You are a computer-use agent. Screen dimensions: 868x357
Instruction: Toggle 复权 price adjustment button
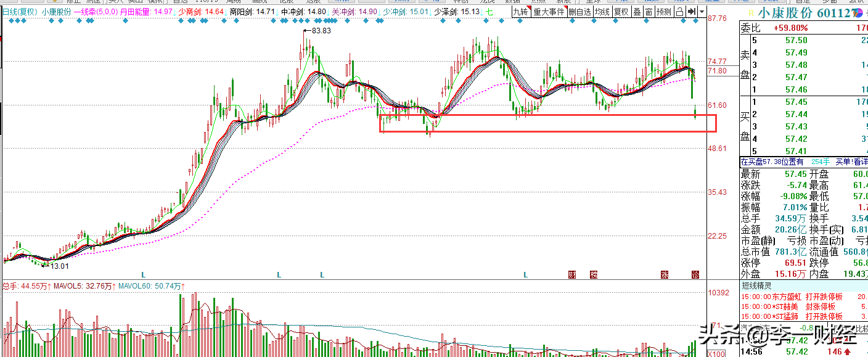pos(621,12)
